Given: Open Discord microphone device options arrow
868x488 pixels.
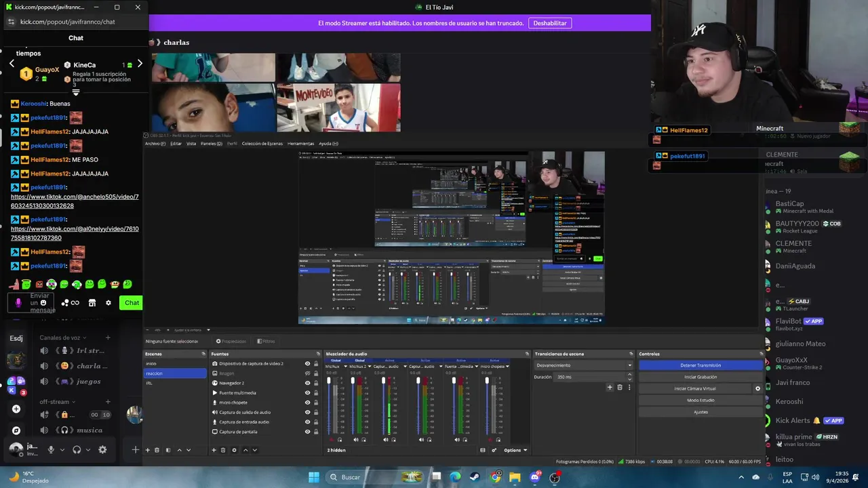Looking at the screenshot, I should (x=62, y=449).
